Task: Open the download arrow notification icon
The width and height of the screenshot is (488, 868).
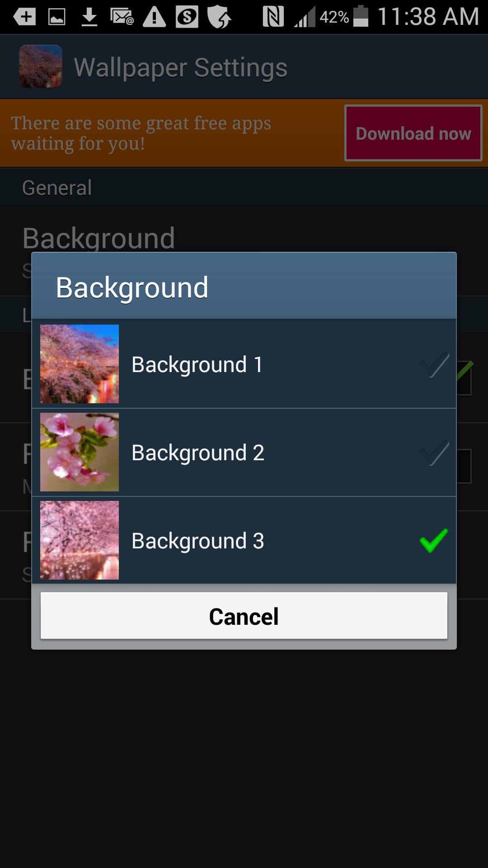Action: click(89, 17)
